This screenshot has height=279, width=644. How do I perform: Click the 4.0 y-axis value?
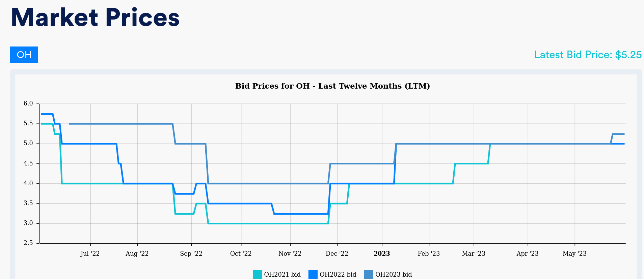click(x=28, y=183)
